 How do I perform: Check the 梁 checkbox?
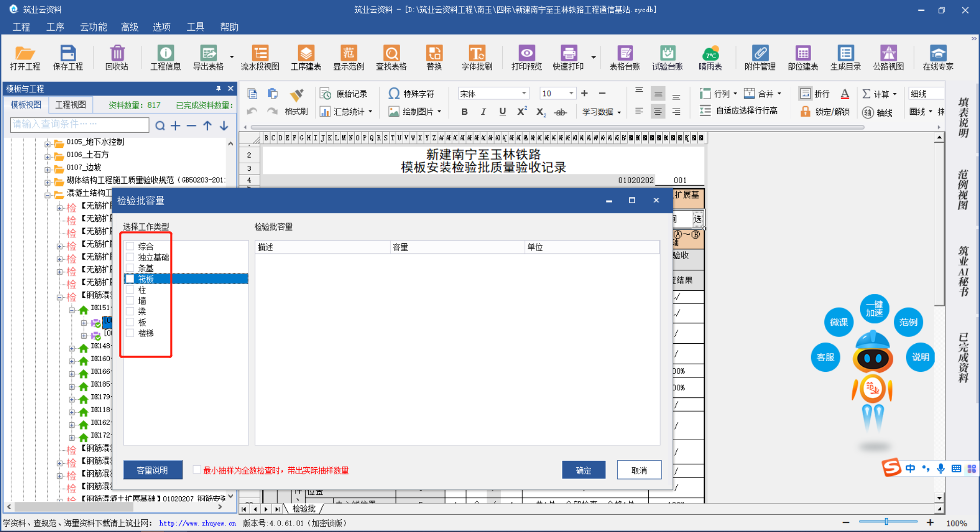click(x=130, y=311)
